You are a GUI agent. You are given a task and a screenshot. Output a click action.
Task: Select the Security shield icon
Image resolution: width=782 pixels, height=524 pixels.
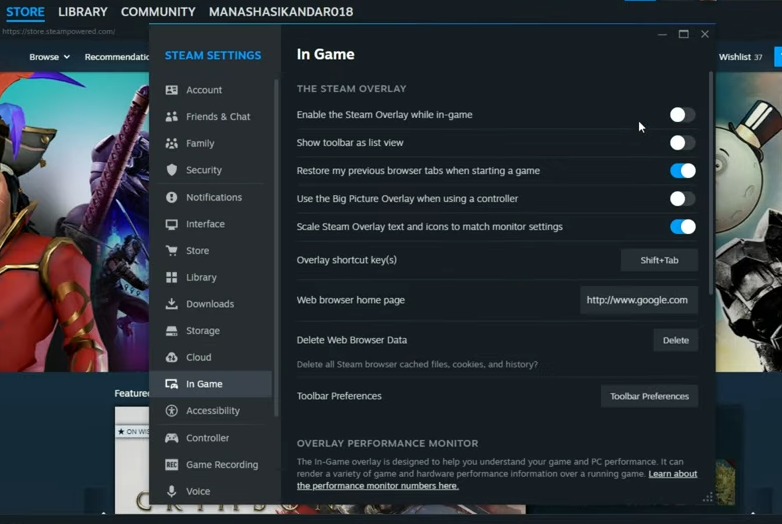coord(171,170)
